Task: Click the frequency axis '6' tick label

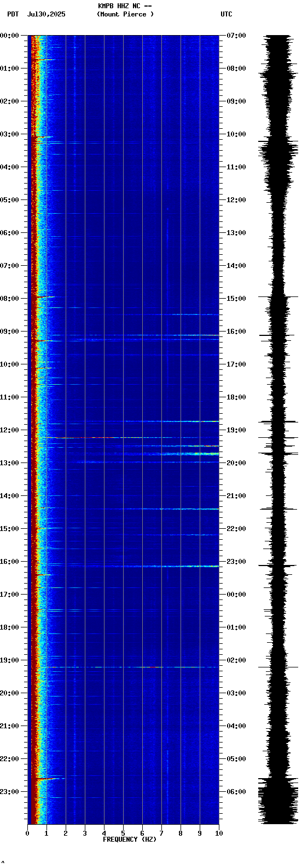Action: pyautogui.click(x=142, y=833)
